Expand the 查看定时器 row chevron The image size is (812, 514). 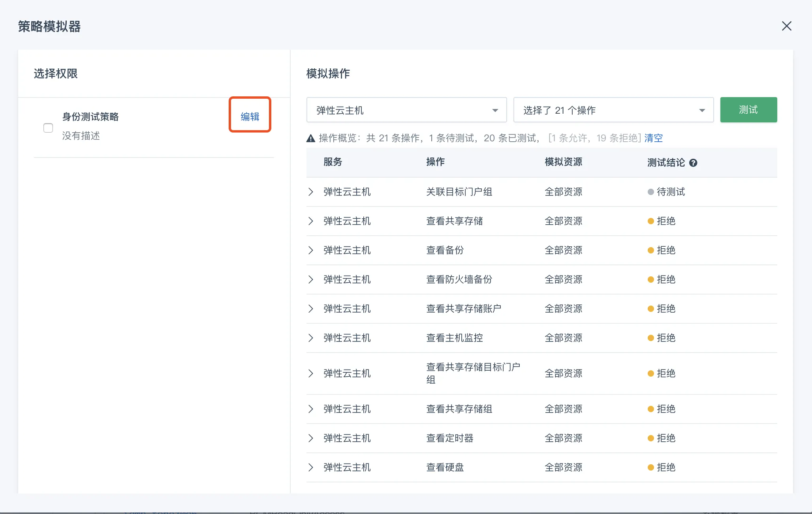click(x=311, y=438)
